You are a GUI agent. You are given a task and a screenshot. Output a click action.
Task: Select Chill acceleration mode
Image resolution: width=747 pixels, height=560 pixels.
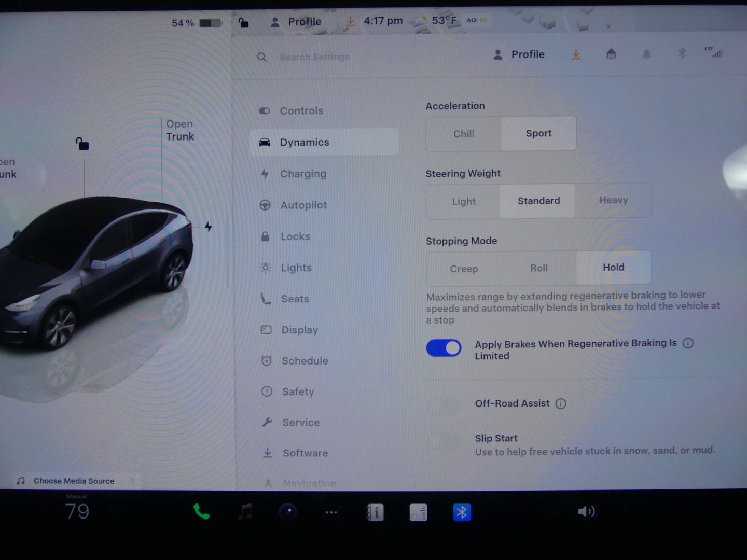(463, 134)
